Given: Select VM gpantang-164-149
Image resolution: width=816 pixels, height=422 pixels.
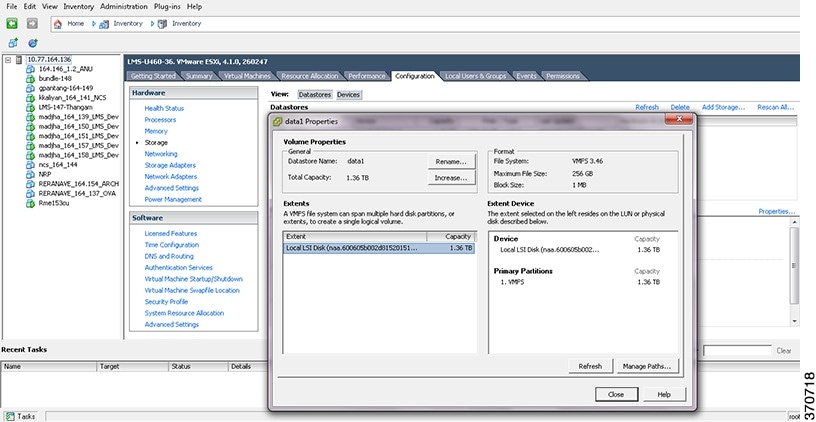Looking at the screenshot, I should pos(66,88).
